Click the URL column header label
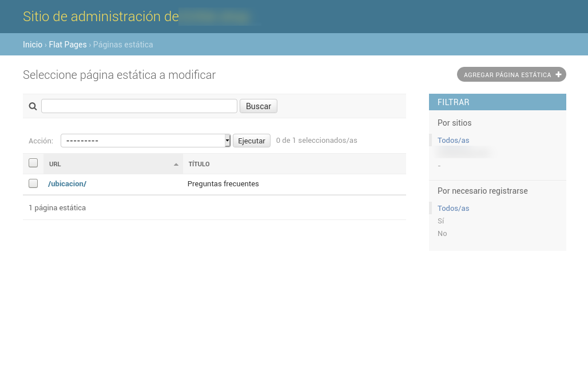This screenshot has height=372, width=588. [55, 164]
